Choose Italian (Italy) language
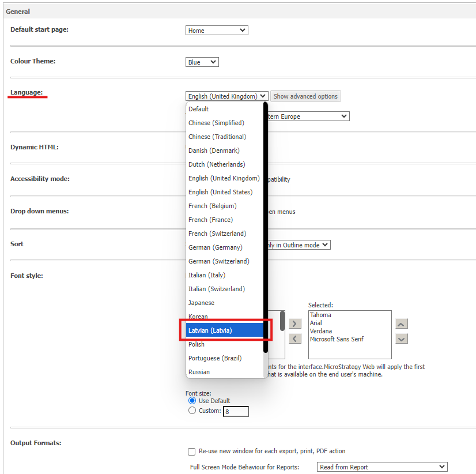This screenshot has width=476, height=474. [225, 275]
